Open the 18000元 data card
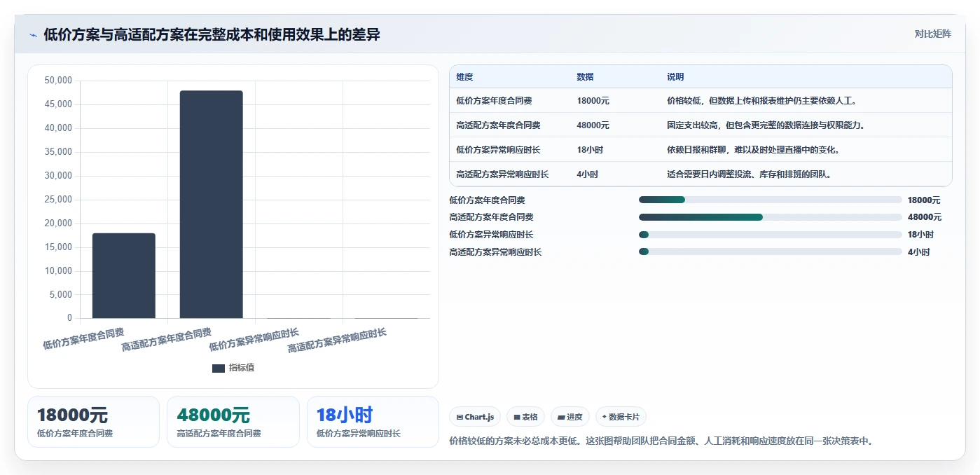The image size is (980, 475). (x=93, y=422)
